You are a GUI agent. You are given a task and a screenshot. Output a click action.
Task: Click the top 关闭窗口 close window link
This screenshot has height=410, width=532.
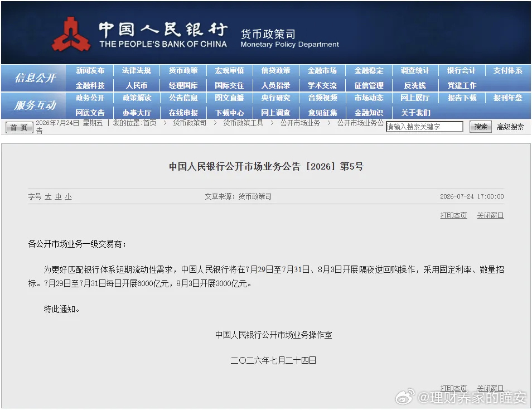[x=490, y=215]
